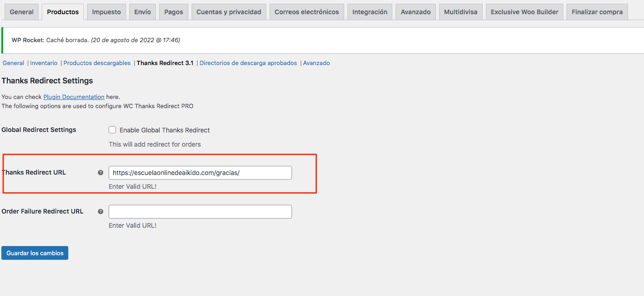
Task: Focus the Order Failure Redirect URL field
Action: point(200,212)
